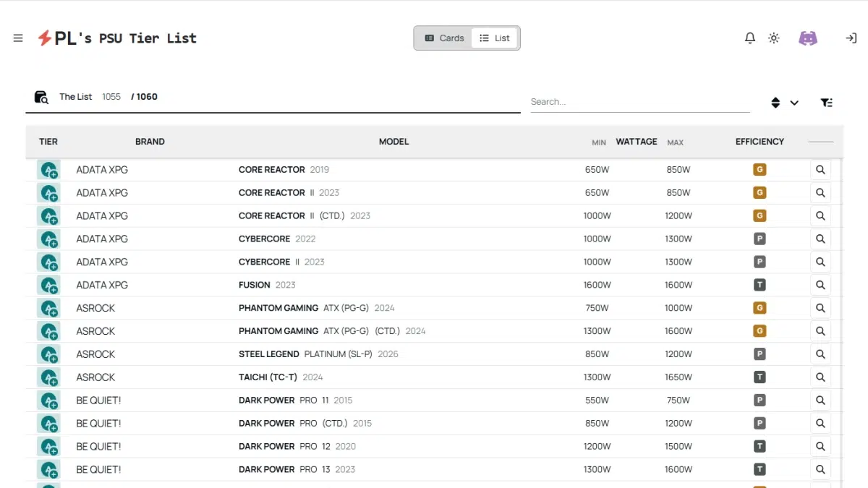Select TAICHI (TC-T) 2024 model name
This screenshot has width=868, height=488.
(281, 377)
